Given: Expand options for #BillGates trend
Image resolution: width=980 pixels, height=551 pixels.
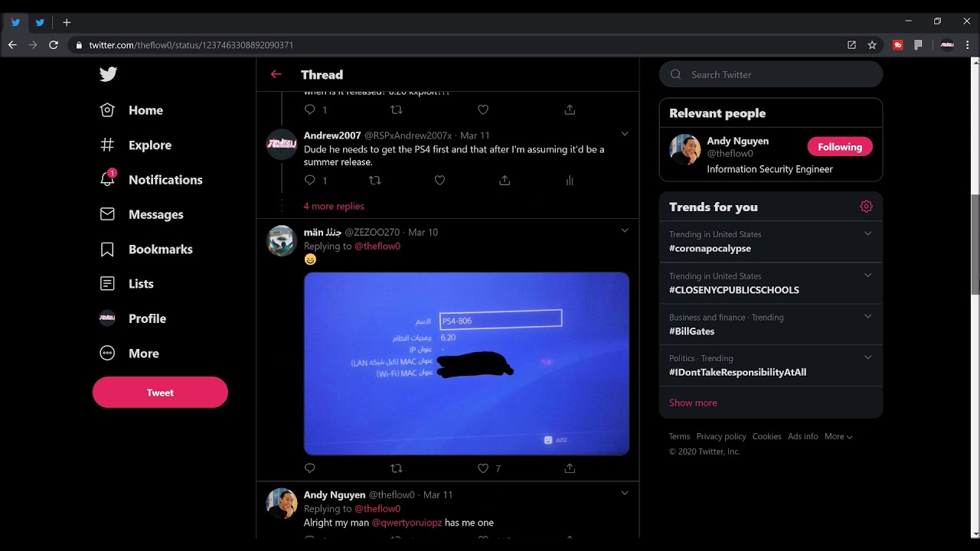Looking at the screenshot, I should point(867,316).
